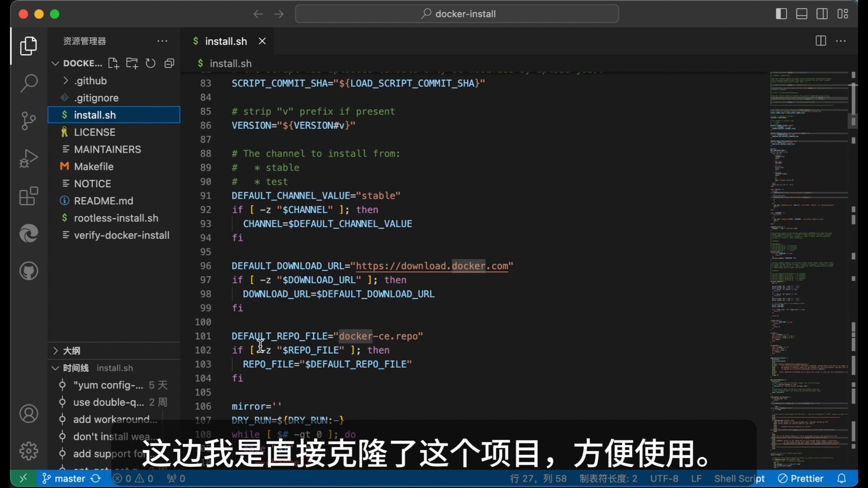Image resolution: width=868 pixels, height=488 pixels.
Task: Toggle the secondary sidebar visibility
Action: [x=821, y=14]
